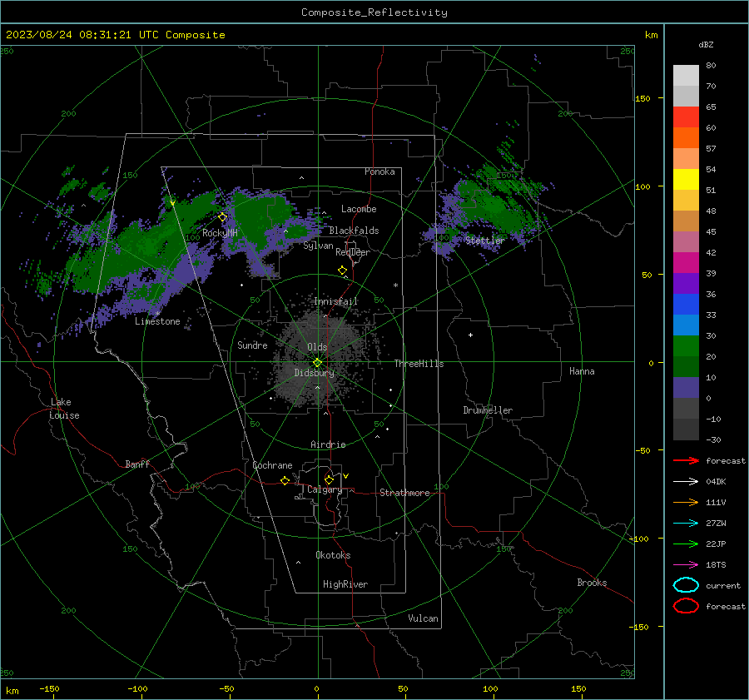Click the Banff label
Image resolution: width=749 pixels, height=700 pixels.
[x=137, y=464]
